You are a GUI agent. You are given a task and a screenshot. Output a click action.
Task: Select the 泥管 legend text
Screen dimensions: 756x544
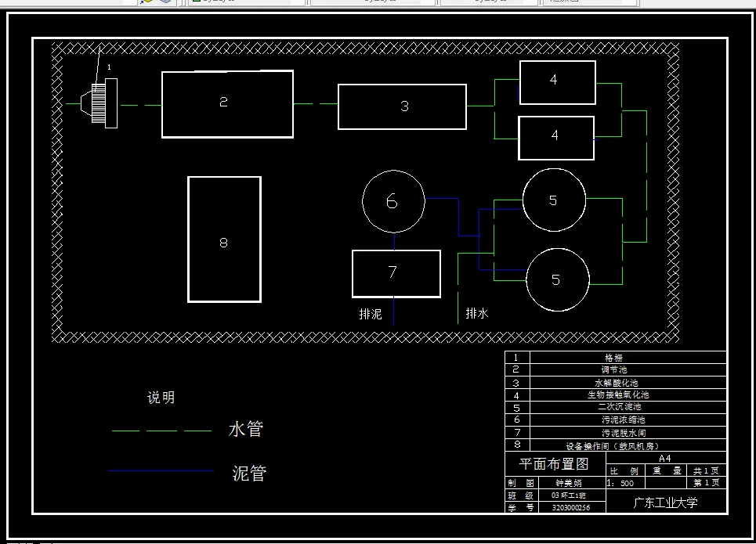tap(249, 474)
